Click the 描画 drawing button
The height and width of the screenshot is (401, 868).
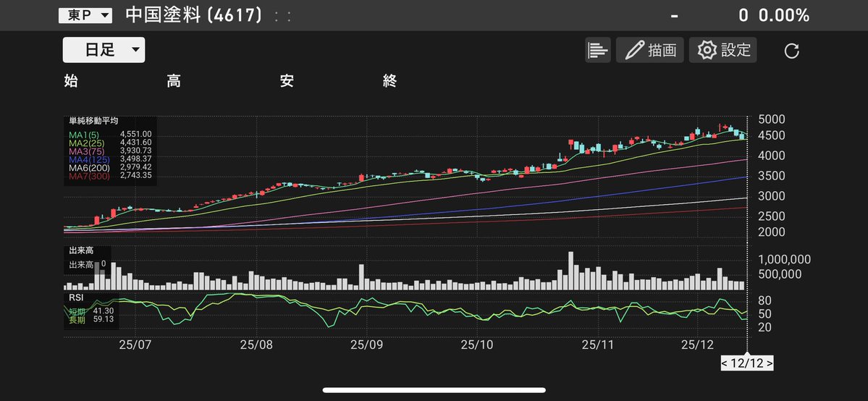(650, 51)
